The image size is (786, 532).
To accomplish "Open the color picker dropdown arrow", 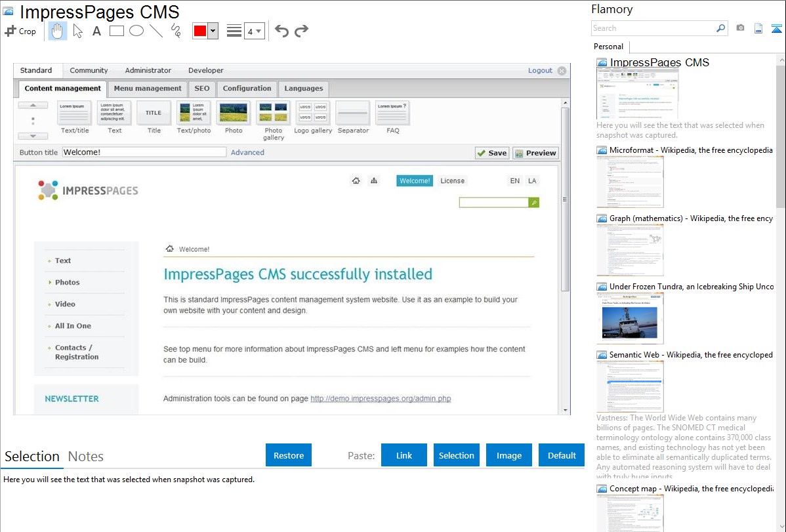I will [x=213, y=31].
